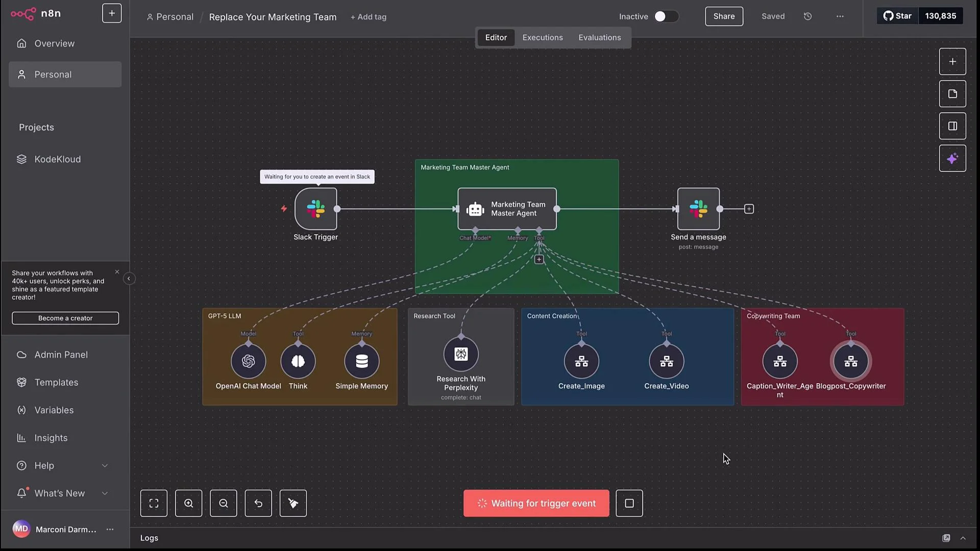
Task: Open user options ellipsis next to Marconi
Action: [x=110, y=530]
